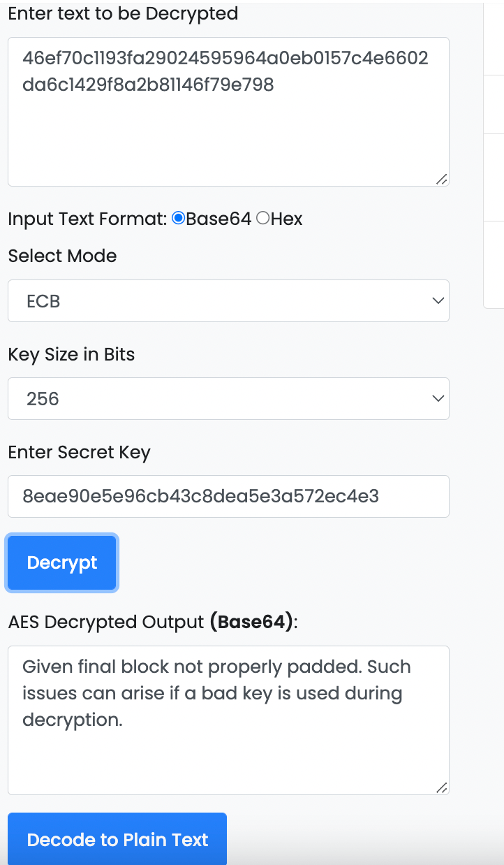Screen dimensions: 504x865
Task: Click the Enter Secret Key label
Action: pyautogui.click(x=79, y=452)
